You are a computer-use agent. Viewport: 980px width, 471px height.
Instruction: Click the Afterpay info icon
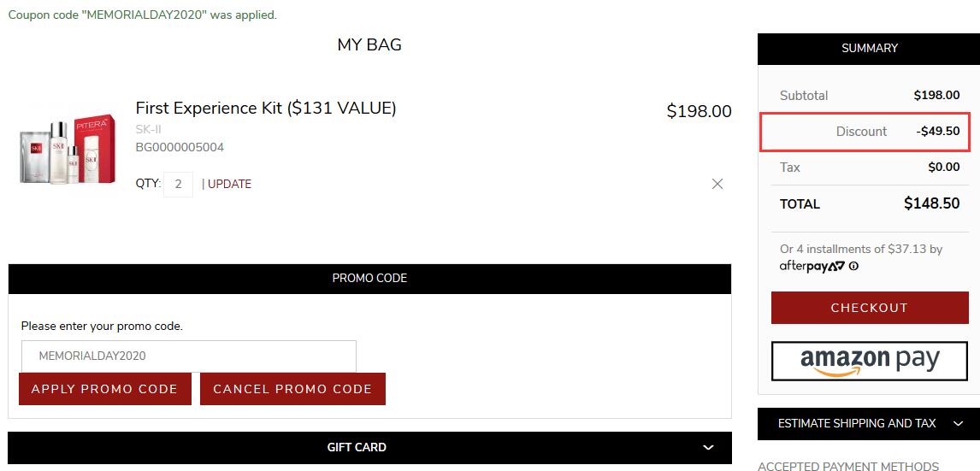click(853, 266)
